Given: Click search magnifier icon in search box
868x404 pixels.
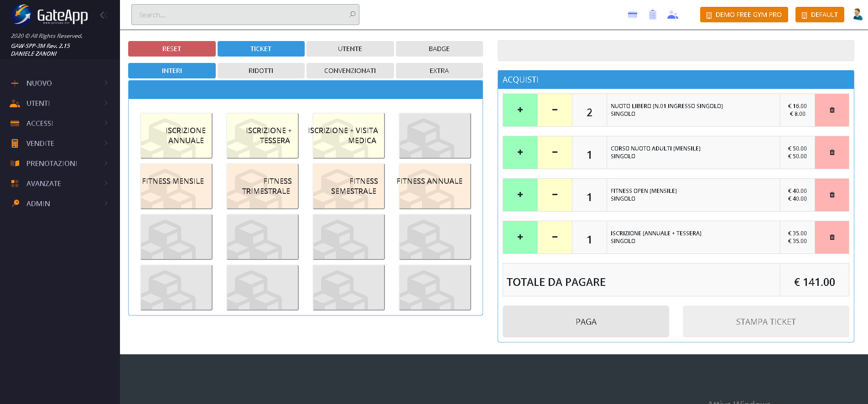Looking at the screenshot, I should pos(352,15).
